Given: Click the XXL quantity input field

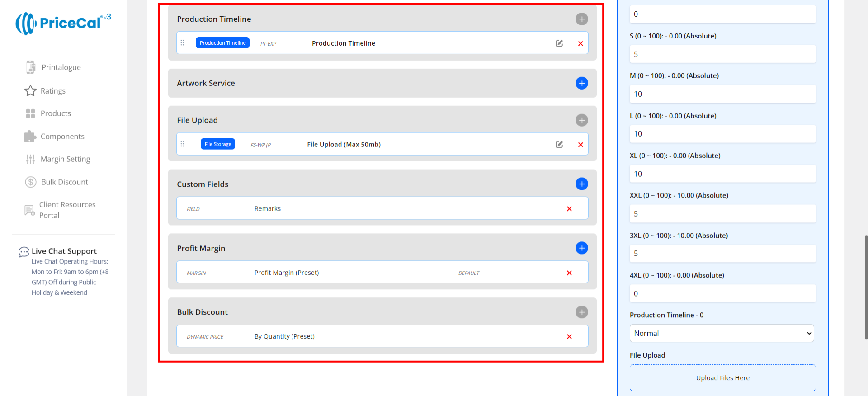Looking at the screenshot, I should coord(722,214).
